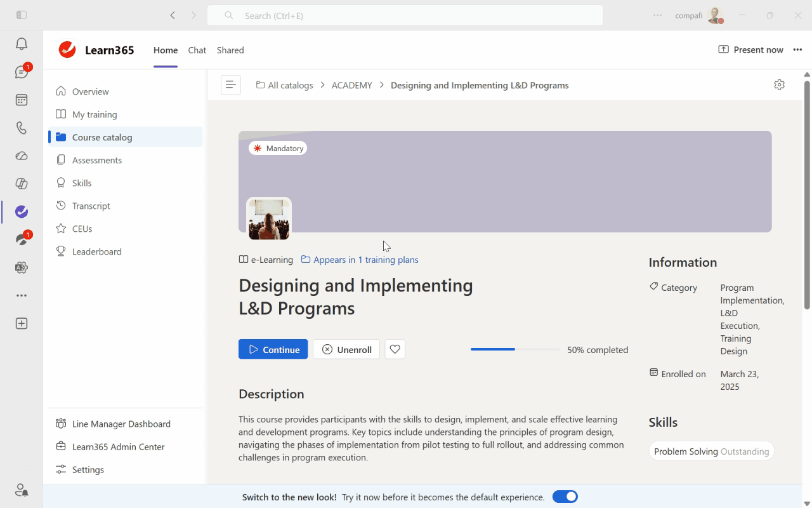
Task: Click the 50% completed progress bar
Action: (514, 349)
